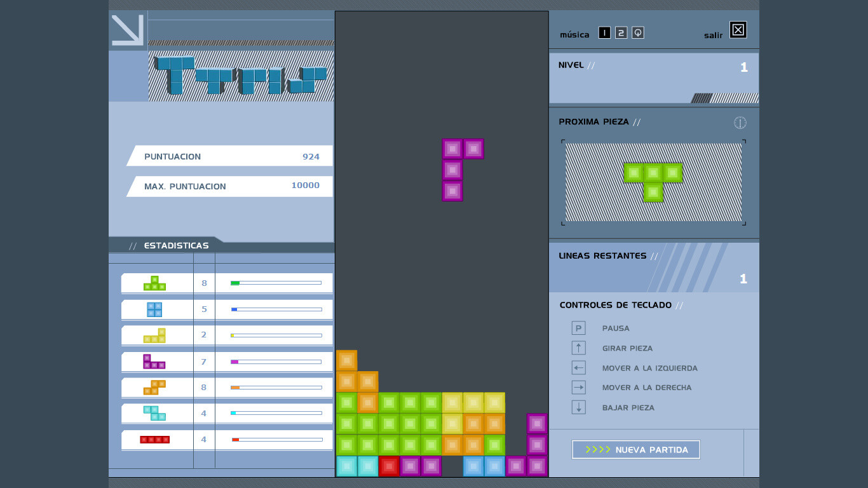The image size is (868, 488).
Task: Click the MOVER A LA DERECHA label
Action: click(x=647, y=388)
